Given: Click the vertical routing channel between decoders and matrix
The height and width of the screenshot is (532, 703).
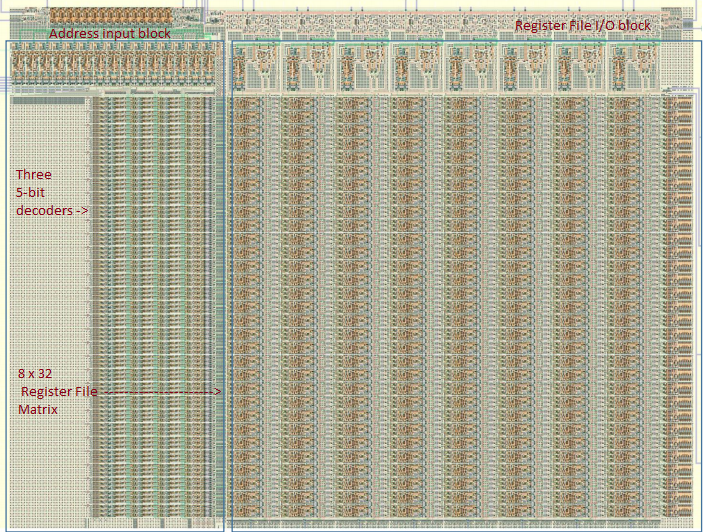Looking at the screenshot, I should tap(223, 300).
